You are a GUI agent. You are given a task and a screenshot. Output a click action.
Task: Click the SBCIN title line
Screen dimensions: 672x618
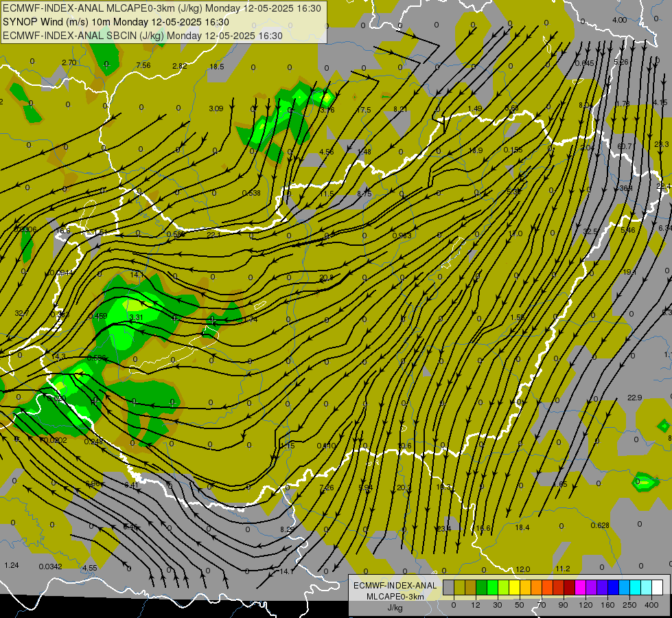click(x=143, y=36)
